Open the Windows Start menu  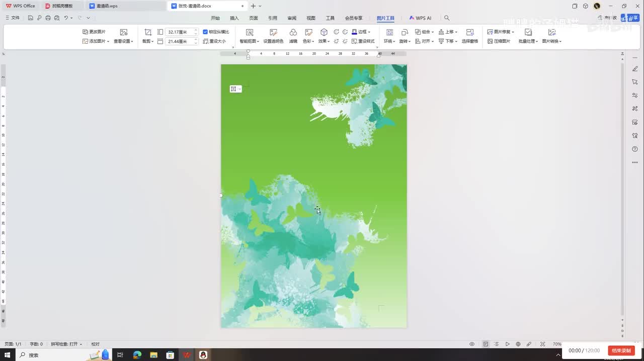click(8, 355)
